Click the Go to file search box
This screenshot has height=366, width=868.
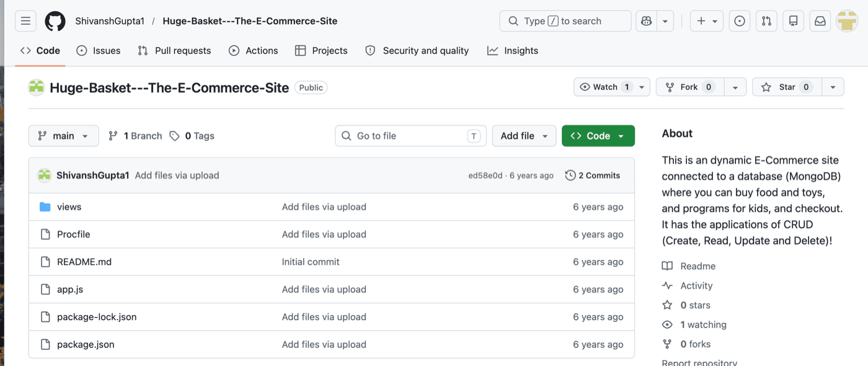coord(411,136)
